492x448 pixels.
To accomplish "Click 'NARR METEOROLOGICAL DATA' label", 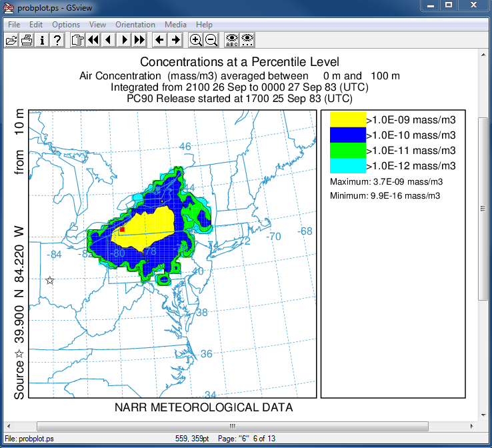I will point(203,407).
